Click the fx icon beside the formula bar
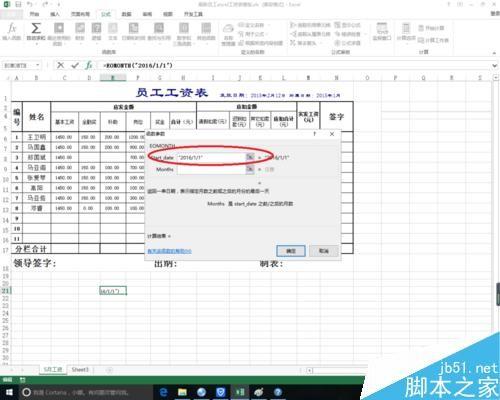Viewport: 500px width, 400px height. 89,65
